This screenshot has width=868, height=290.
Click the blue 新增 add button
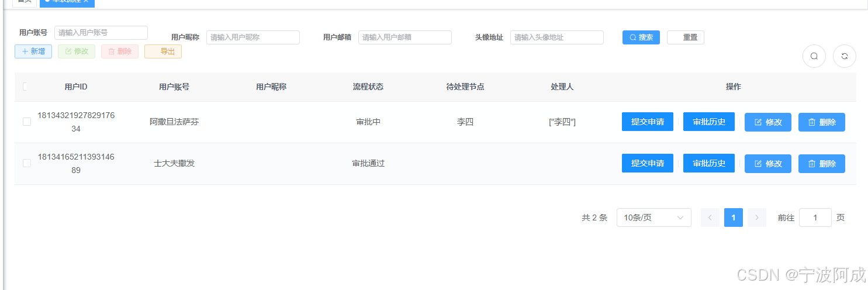tap(33, 51)
